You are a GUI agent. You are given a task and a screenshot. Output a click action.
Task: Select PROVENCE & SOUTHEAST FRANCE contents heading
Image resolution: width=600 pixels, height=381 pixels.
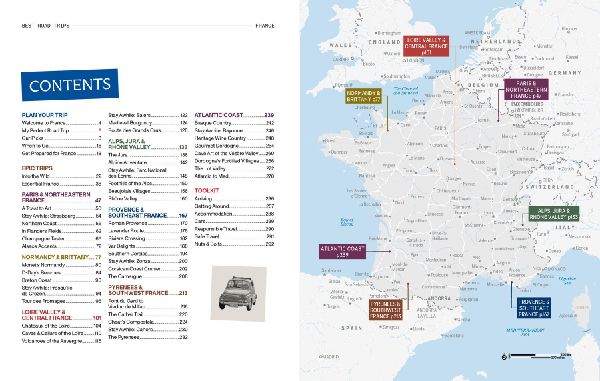click(148, 213)
